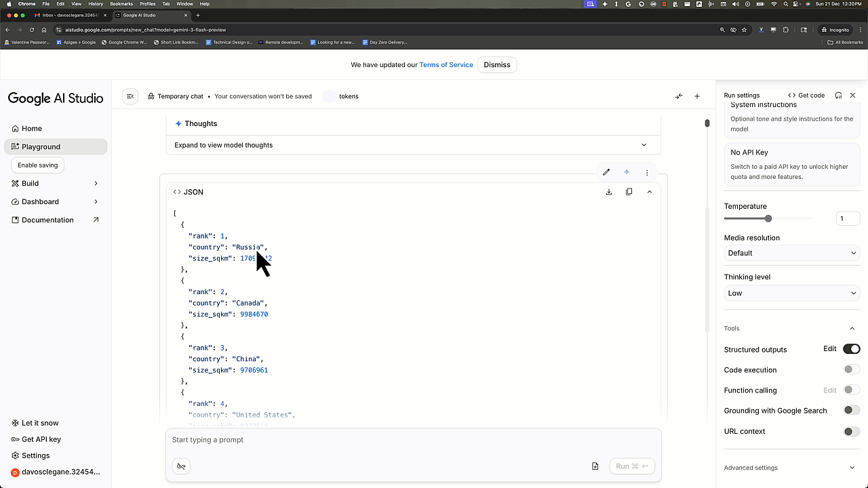Toggle Code execution switch
The width and height of the screenshot is (868, 488).
pos(852,369)
